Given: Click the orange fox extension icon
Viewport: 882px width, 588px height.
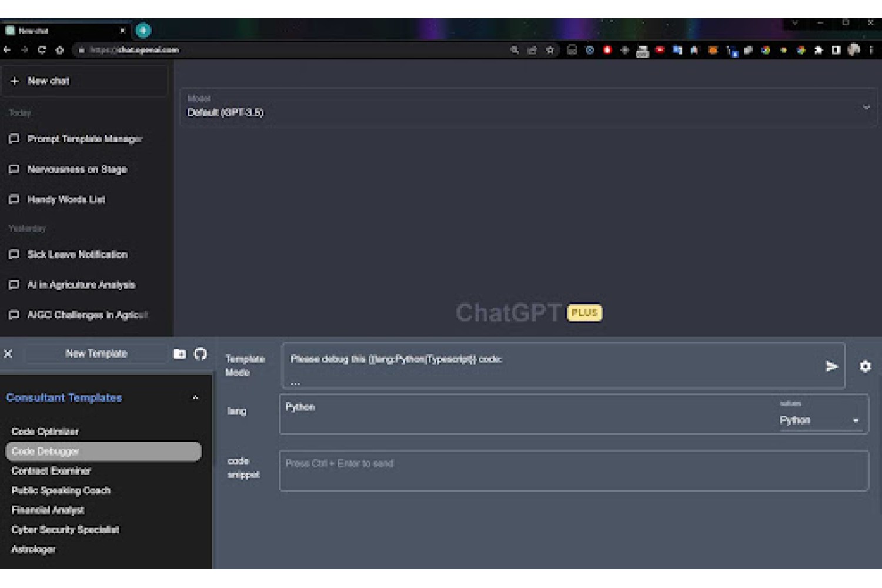Looking at the screenshot, I should [x=713, y=50].
